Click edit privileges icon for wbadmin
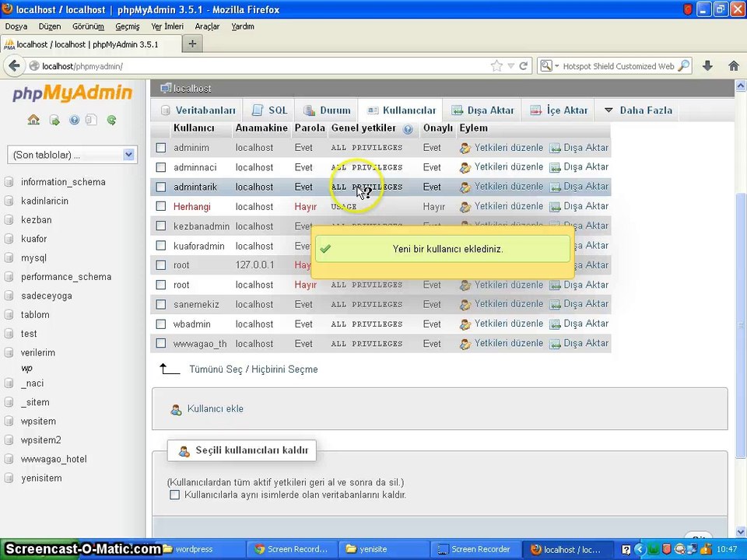This screenshot has height=560, width=747. [x=465, y=324]
